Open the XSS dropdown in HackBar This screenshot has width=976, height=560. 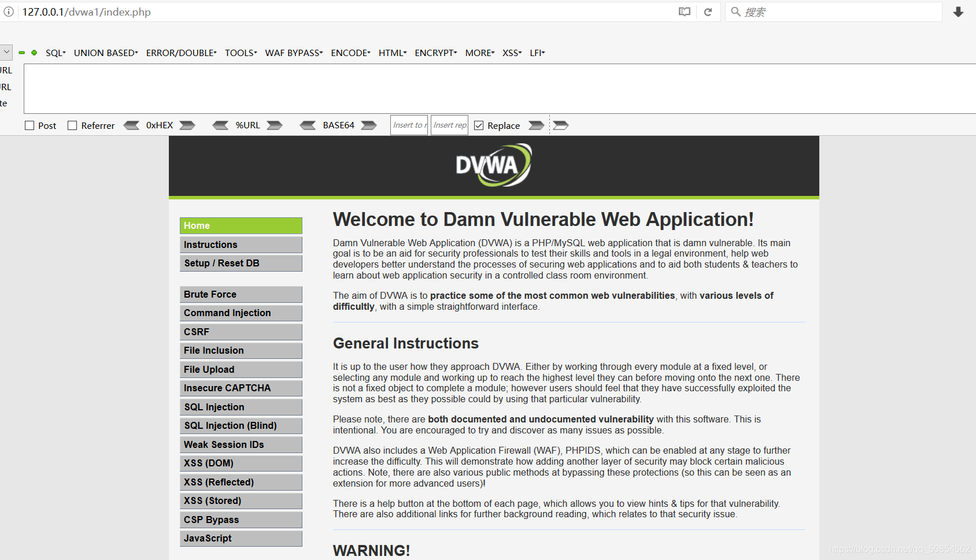pyautogui.click(x=512, y=53)
